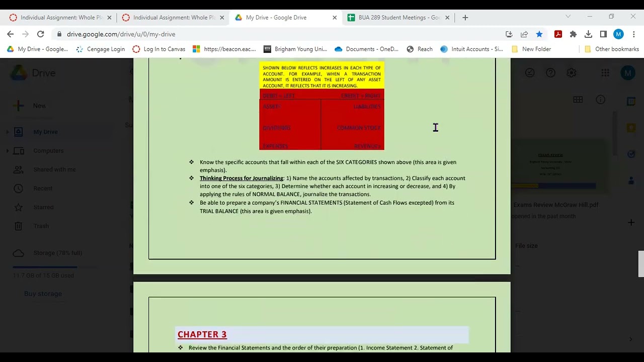This screenshot has width=644, height=362.
Task: Show Drive file details info icon
Action: click(601, 100)
